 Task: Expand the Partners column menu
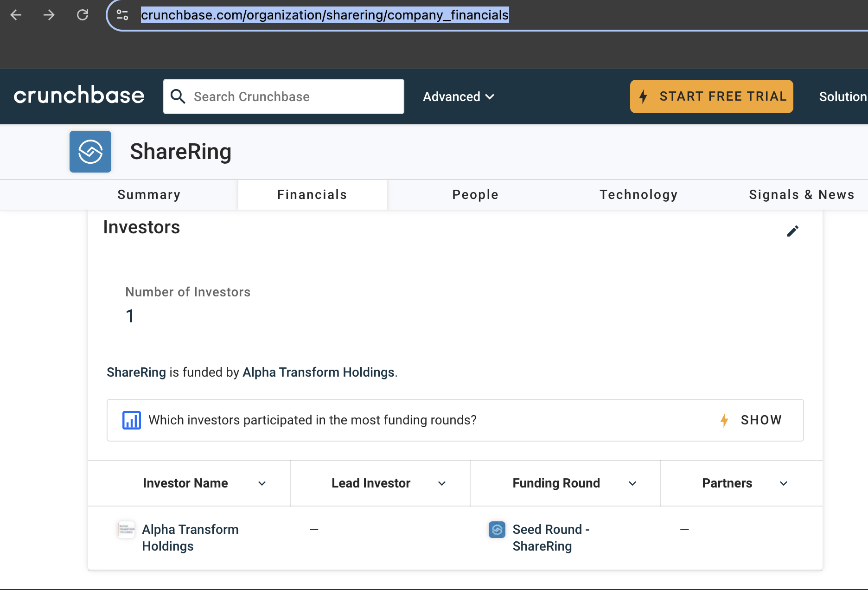coord(784,483)
